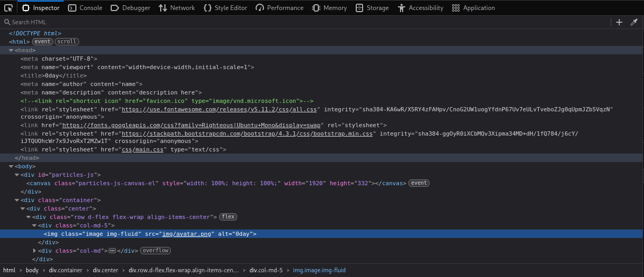Expand the collapsed div col-md node
This screenshot has width=644, height=277.
35,251
